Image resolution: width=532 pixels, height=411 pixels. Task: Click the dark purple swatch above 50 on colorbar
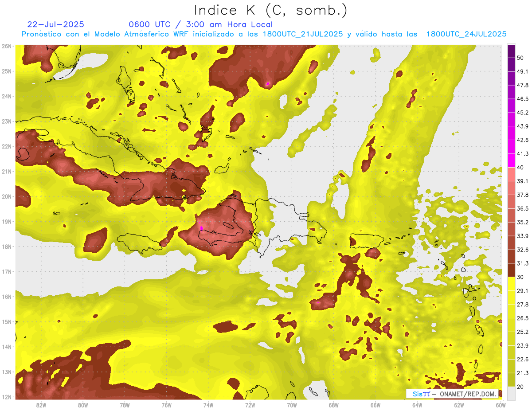[511, 52]
